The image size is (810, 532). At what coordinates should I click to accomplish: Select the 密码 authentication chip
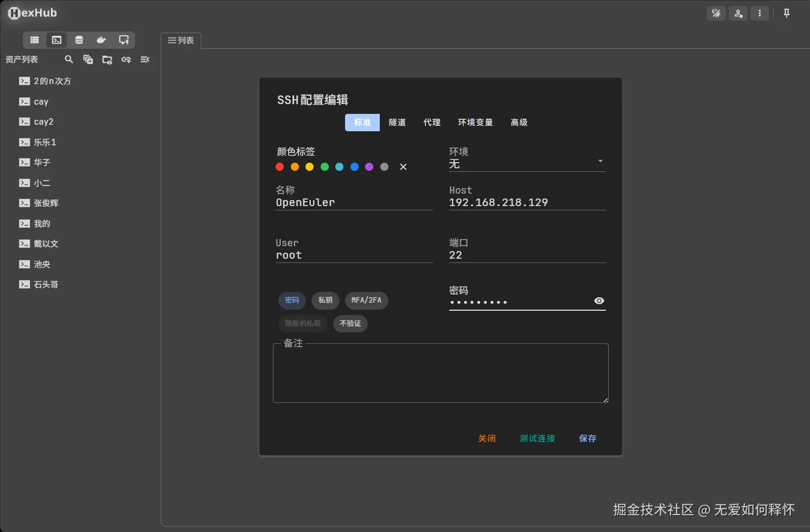click(292, 300)
